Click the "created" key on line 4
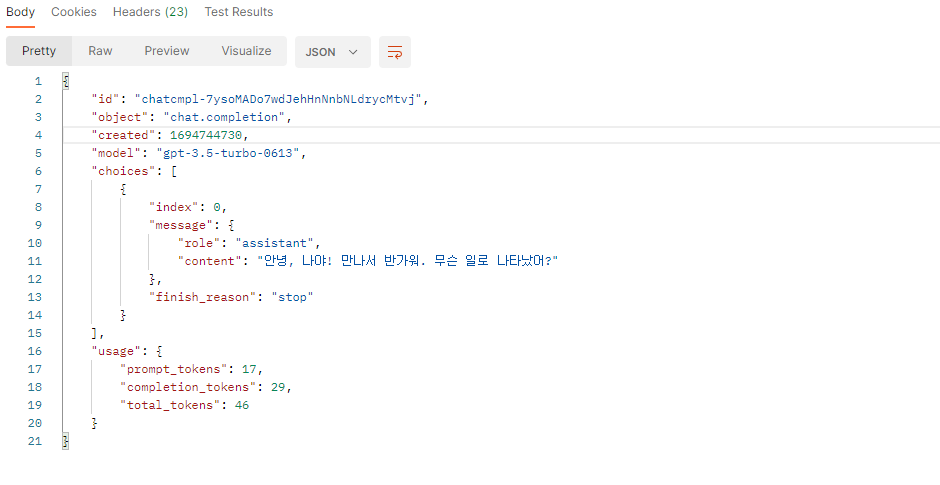The image size is (940, 485). pyautogui.click(x=123, y=135)
